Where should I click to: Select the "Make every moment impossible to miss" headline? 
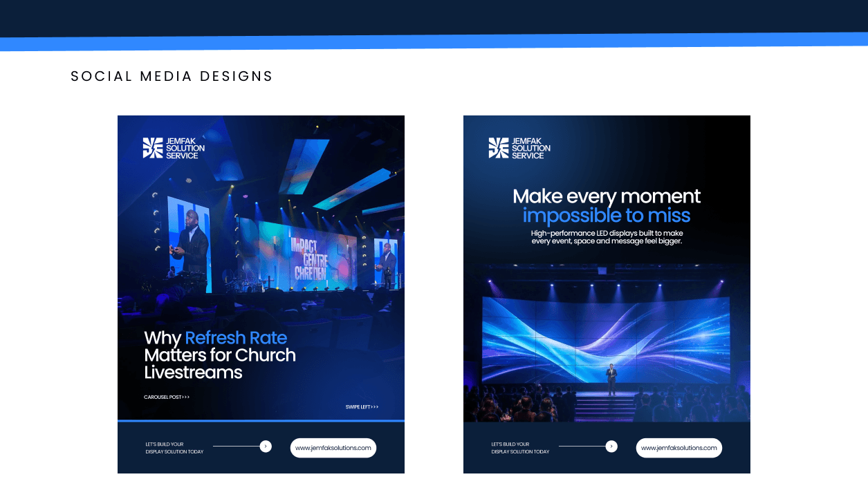click(607, 205)
